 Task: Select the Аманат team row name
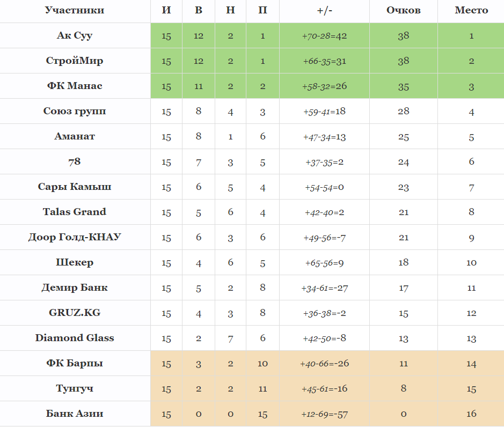click(x=75, y=136)
